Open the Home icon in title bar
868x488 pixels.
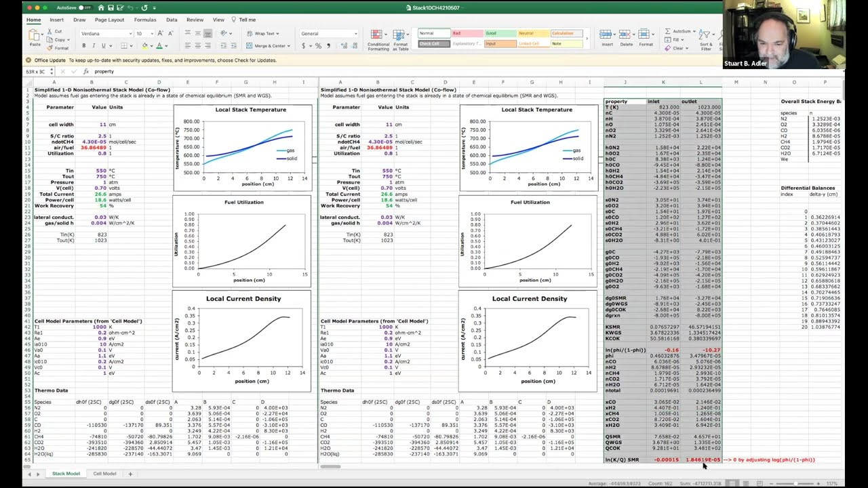(101, 7)
